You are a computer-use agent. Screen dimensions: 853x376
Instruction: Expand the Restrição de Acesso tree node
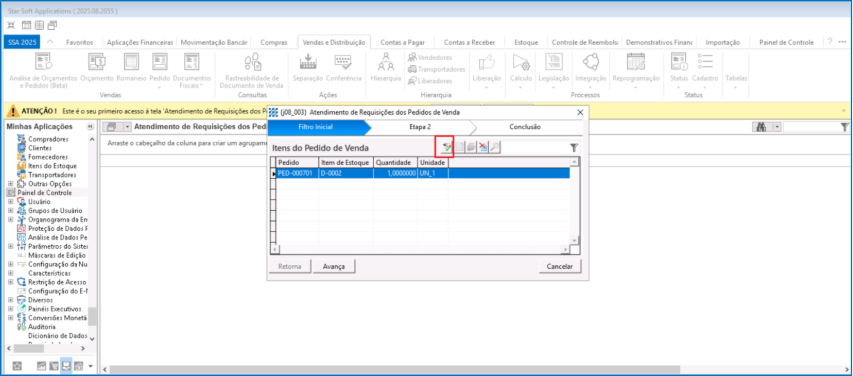pos(10,282)
